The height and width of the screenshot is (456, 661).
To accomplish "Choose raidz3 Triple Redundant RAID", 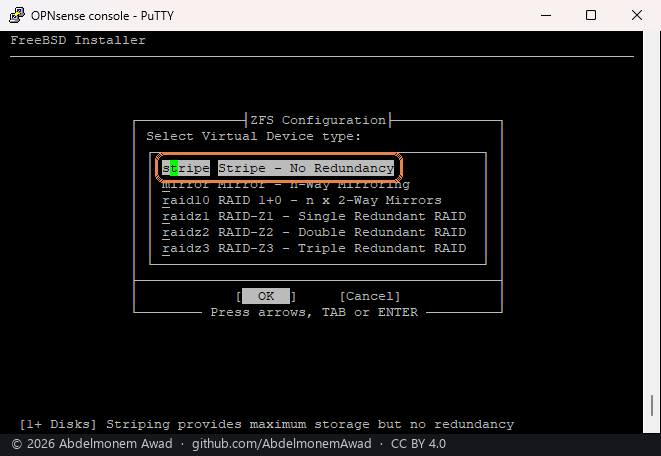I will click(x=314, y=248).
